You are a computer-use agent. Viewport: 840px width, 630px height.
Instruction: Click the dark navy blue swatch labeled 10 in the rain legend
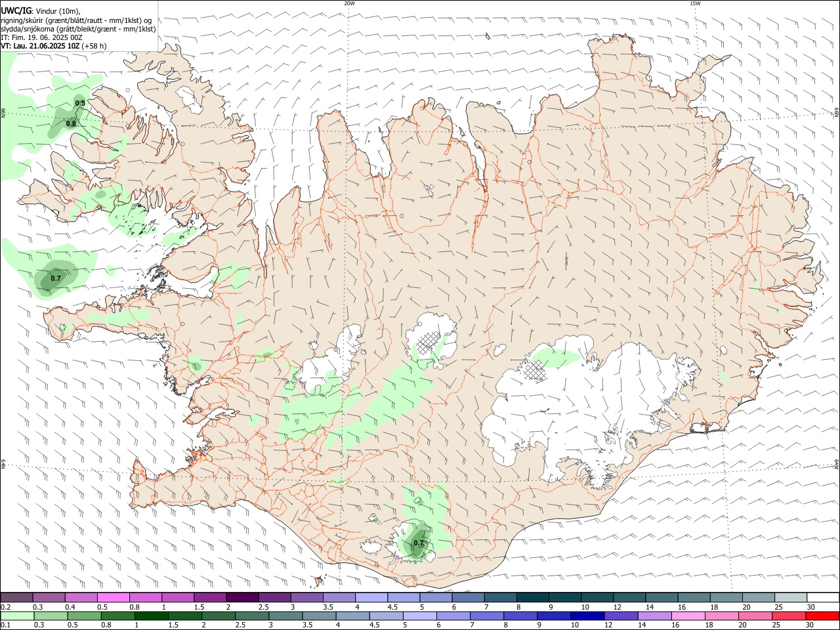click(587, 616)
